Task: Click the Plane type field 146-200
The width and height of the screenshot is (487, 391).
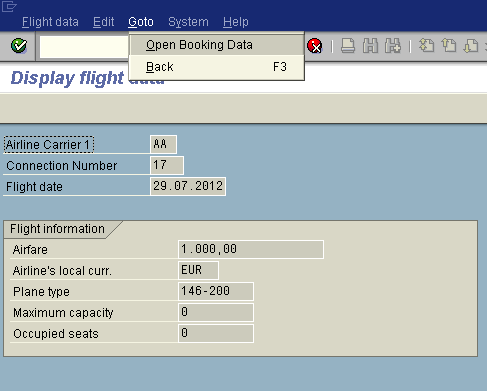Action: click(x=216, y=291)
